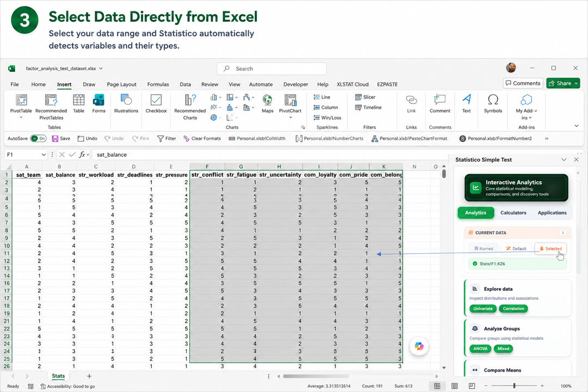Click the horizontal scrollbar thumb
Screen dimensions: 588x392
coord(316,376)
